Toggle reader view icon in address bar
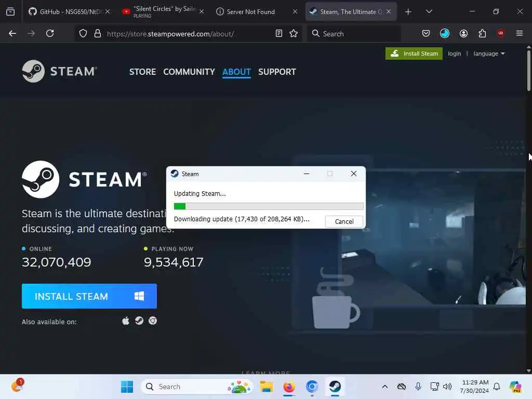 pyautogui.click(x=279, y=33)
